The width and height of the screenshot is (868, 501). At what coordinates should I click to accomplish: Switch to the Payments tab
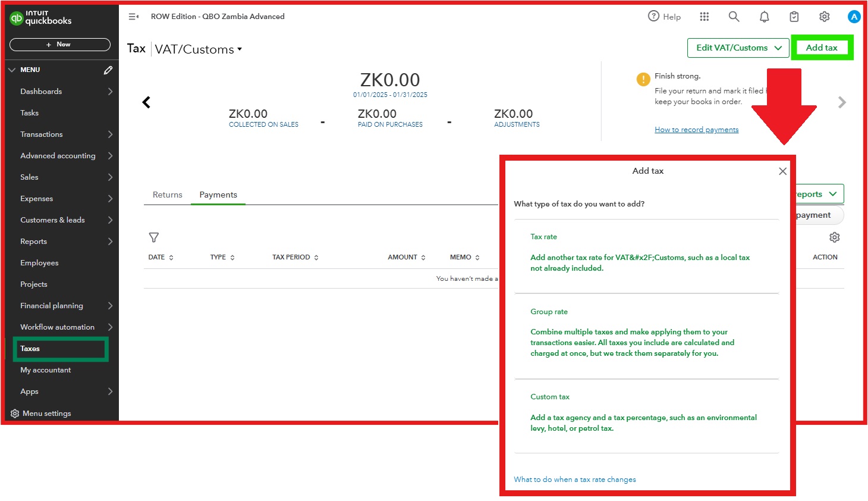[x=218, y=195]
